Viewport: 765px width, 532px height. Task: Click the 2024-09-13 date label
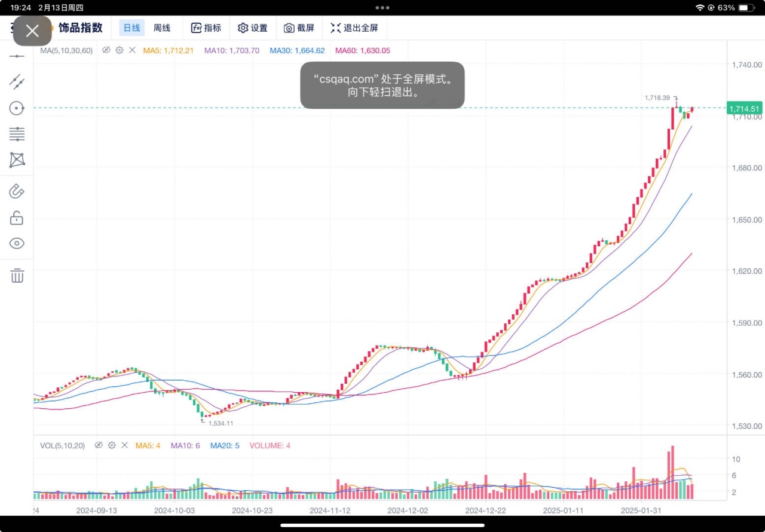tap(97, 510)
